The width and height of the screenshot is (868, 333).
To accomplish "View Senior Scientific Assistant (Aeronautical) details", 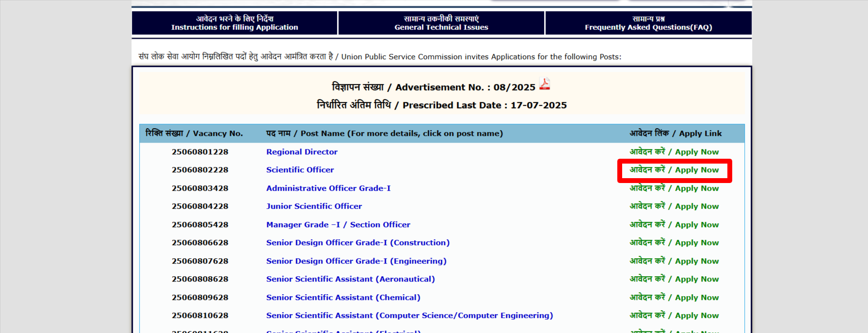I will (x=350, y=279).
